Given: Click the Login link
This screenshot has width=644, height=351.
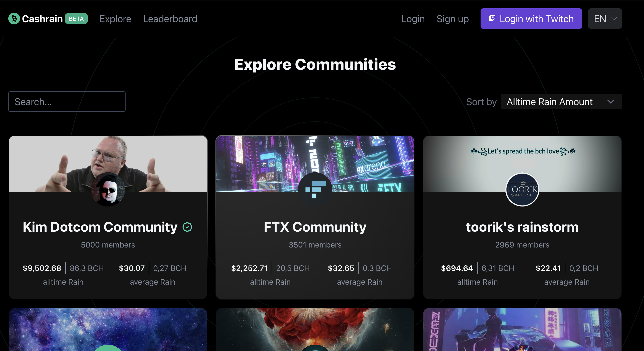Looking at the screenshot, I should (x=413, y=19).
